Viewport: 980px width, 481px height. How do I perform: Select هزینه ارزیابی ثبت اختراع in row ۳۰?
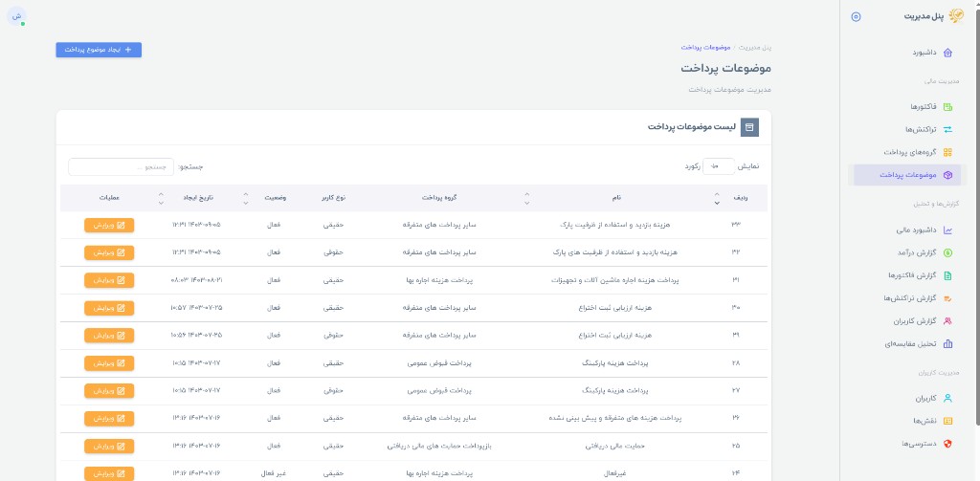(615, 307)
